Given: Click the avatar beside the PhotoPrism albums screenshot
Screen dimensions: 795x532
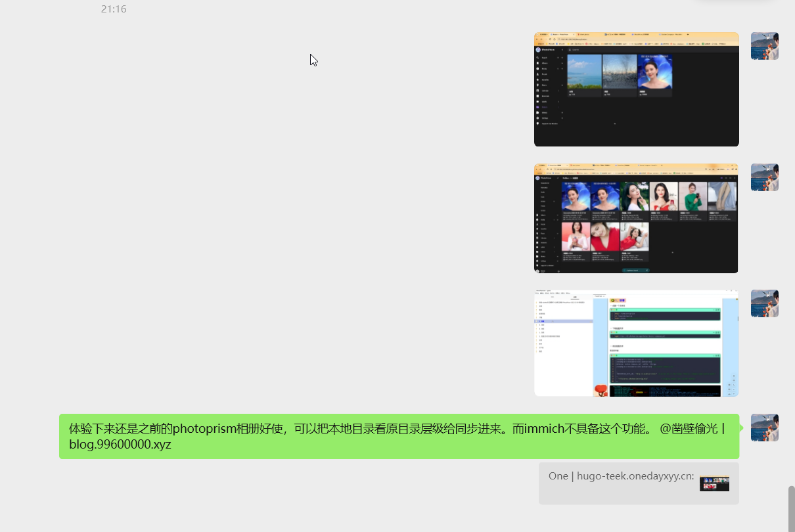Looking at the screenshot, I should (x=764, y=46).
